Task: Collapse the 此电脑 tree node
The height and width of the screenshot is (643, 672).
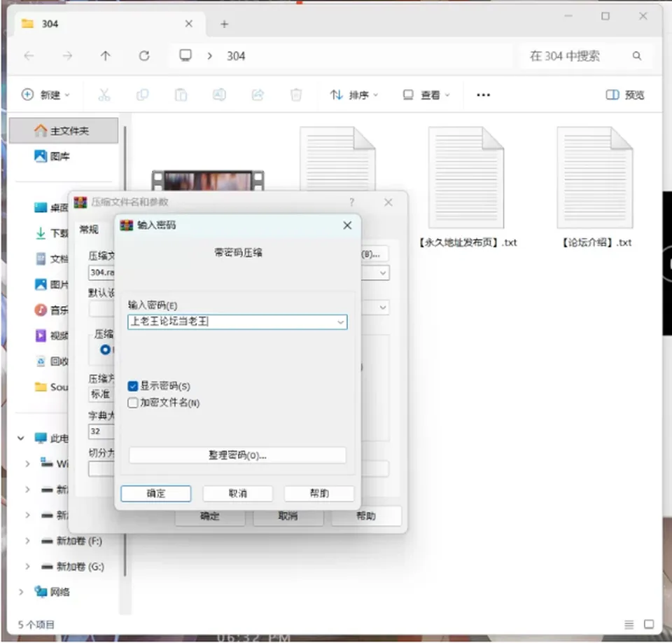Action: tap(20, 438)
